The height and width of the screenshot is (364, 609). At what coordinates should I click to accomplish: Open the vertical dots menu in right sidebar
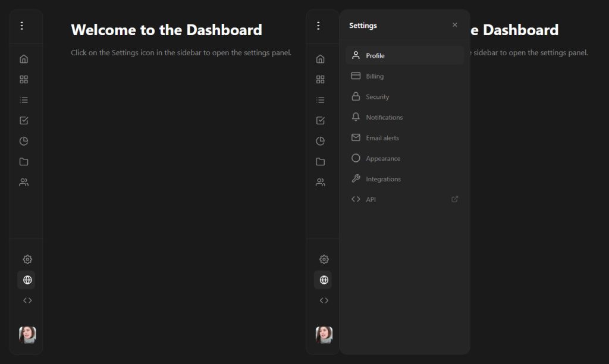(318, 26)
